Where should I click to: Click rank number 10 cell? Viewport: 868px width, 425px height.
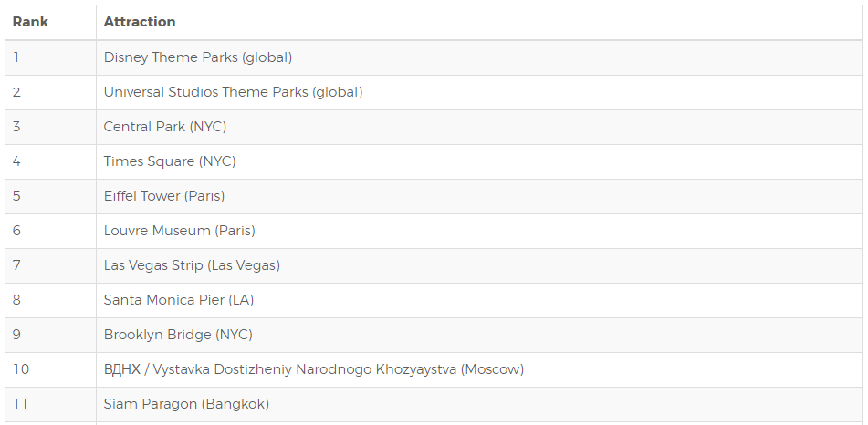tap(50, 369)
